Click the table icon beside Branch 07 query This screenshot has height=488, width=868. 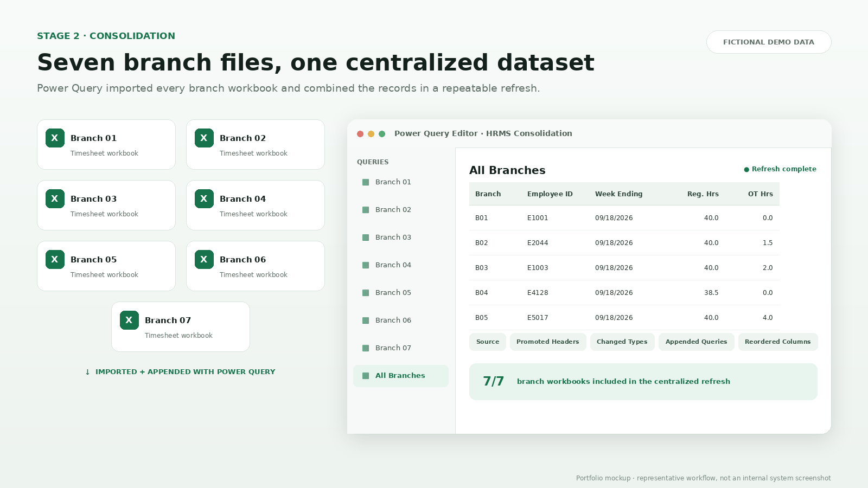click(366, 348)
